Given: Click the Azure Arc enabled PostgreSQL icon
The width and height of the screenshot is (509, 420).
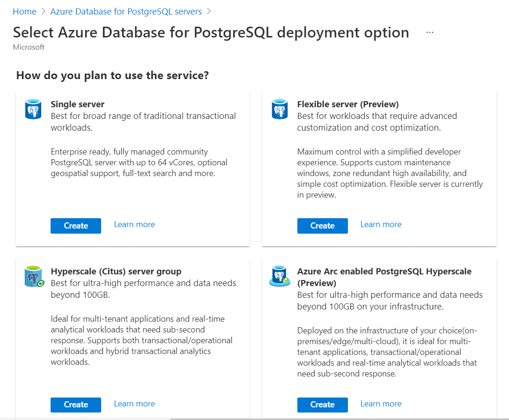Looking at the screenshot, I should 280,276.
